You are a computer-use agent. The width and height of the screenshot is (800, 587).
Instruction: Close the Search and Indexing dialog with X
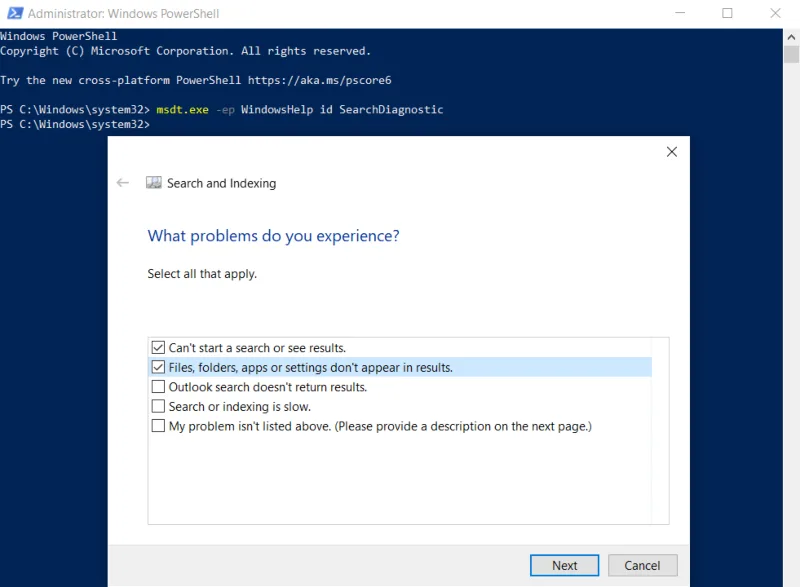671,151
